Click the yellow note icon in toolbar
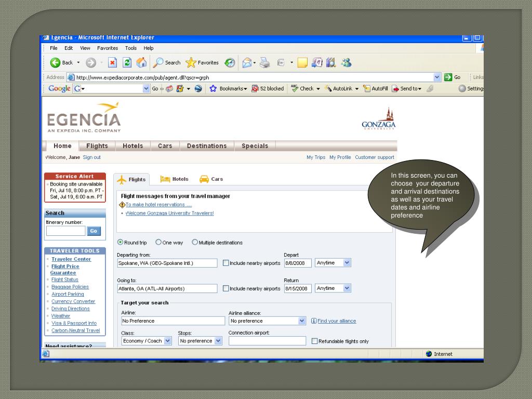Viewport: 532px width, 399px height. point(302,62)
